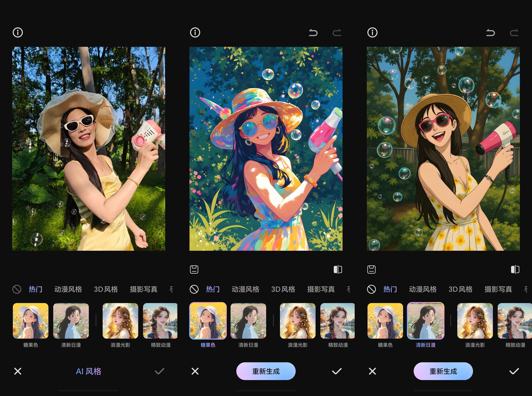
Task: Choose 摄影写真 tab on the left screen
Action: 144,289
